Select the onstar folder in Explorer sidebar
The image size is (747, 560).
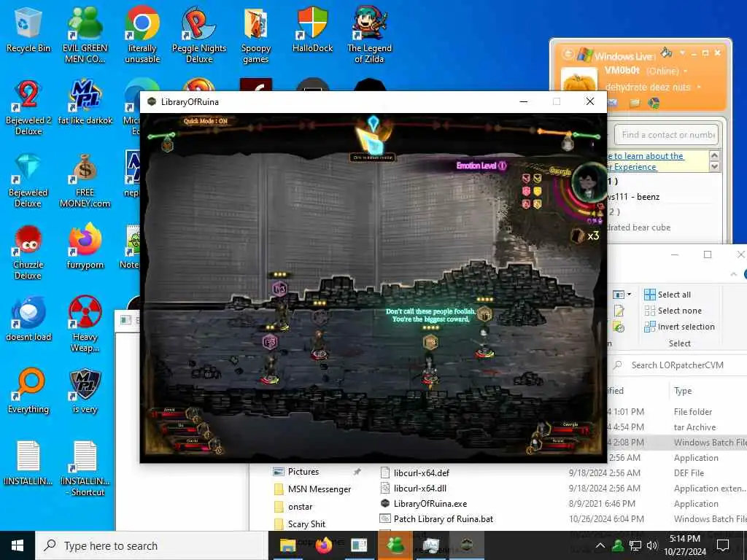tap(293, 507)
